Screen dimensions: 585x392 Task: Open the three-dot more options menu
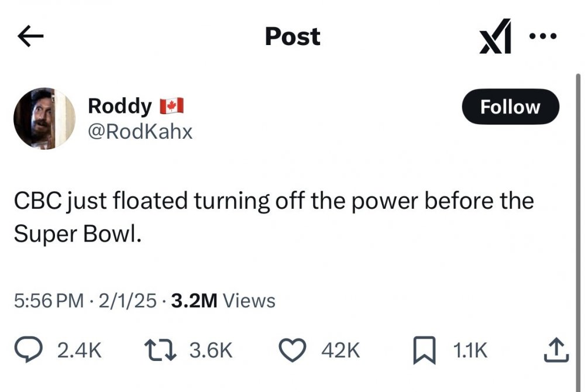click(542, 36)
